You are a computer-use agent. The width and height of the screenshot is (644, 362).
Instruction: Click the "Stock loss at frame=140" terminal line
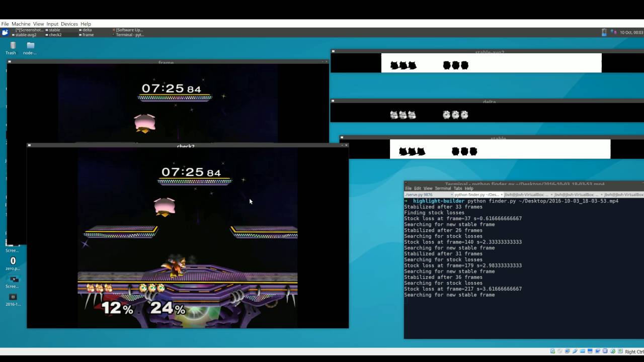click(463, 242)
